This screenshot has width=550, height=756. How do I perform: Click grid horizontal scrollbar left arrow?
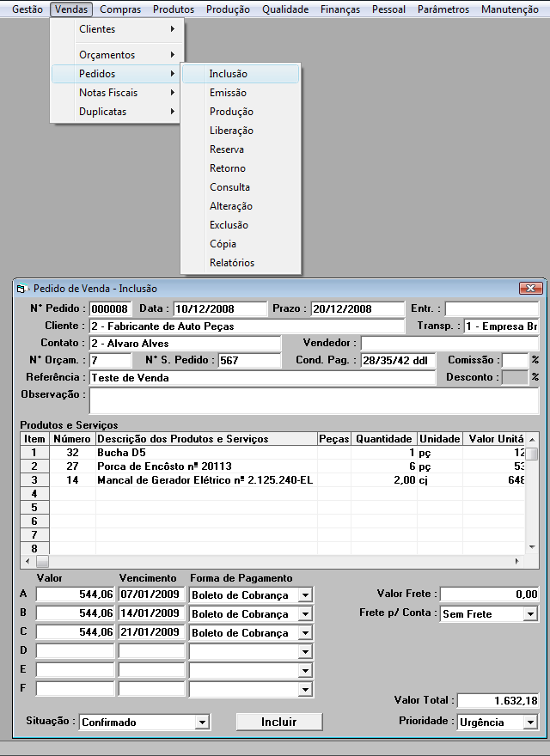point(27,561)
